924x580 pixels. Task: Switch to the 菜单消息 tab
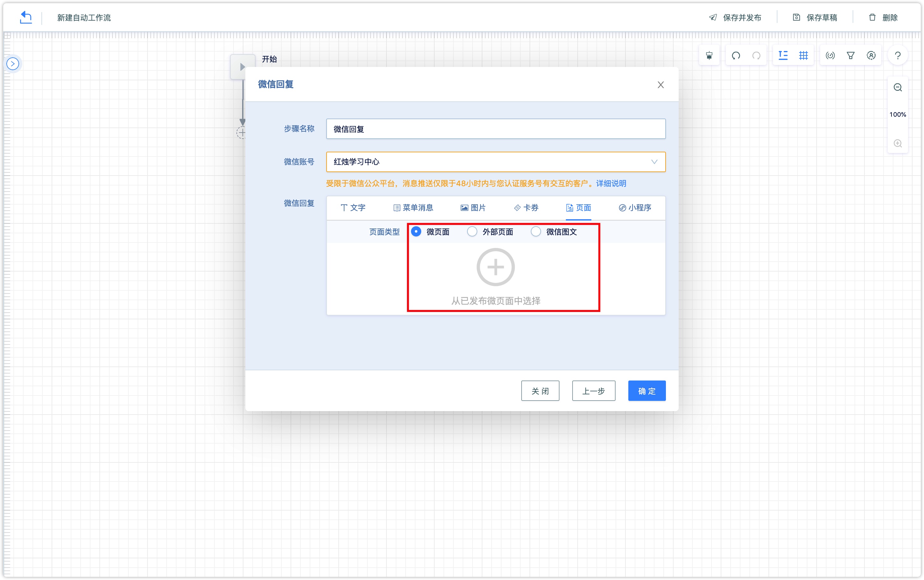[413, 207]
